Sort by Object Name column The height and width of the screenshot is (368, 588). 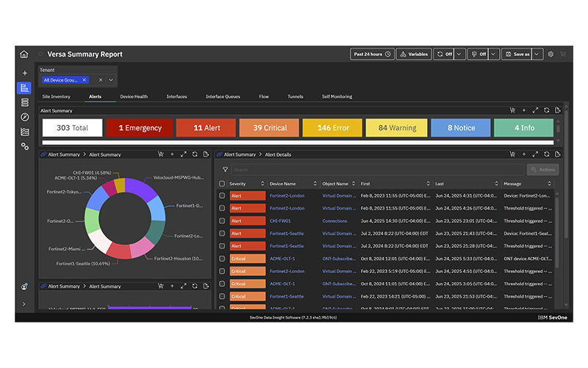[x=354, y=183]
